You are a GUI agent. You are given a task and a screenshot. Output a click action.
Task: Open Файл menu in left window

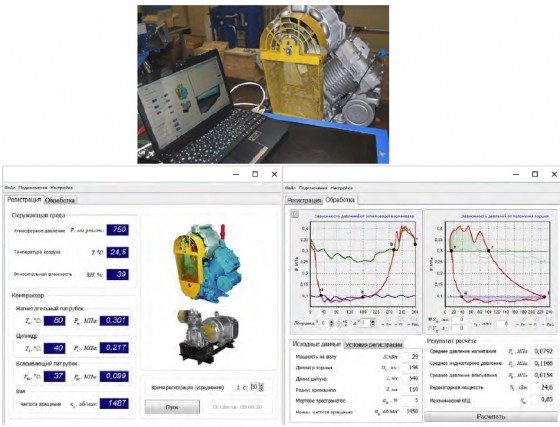tap(10, 187)
